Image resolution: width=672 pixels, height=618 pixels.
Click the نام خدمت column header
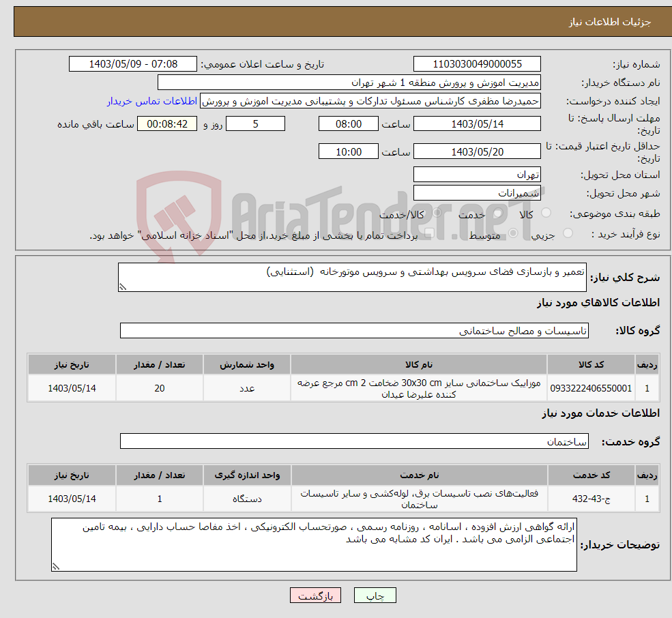(419, 475)
